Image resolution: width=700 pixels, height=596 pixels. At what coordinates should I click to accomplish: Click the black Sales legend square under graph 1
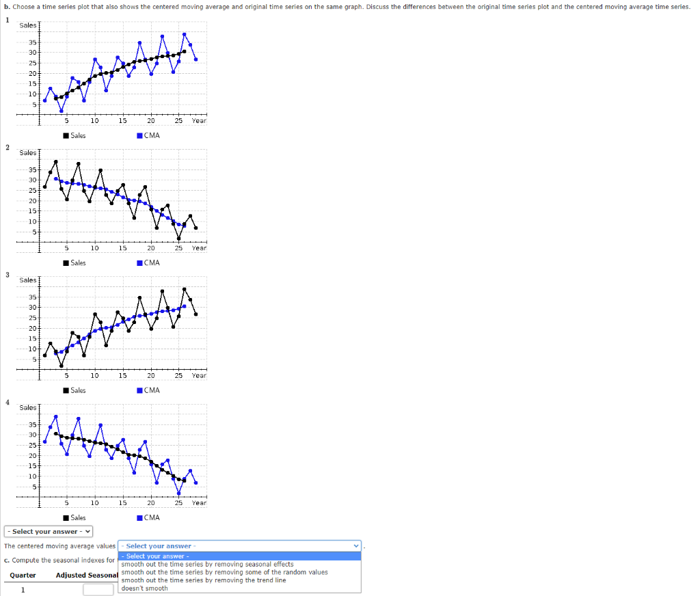(65, 135)
